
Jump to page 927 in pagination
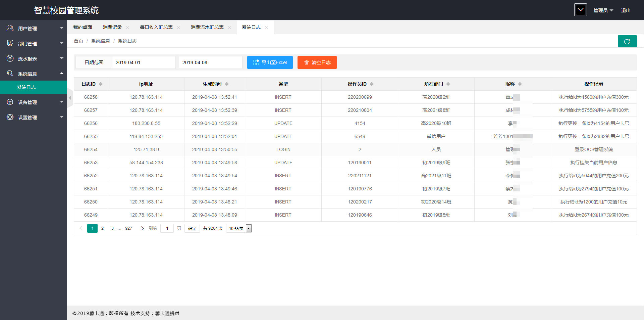128,228
